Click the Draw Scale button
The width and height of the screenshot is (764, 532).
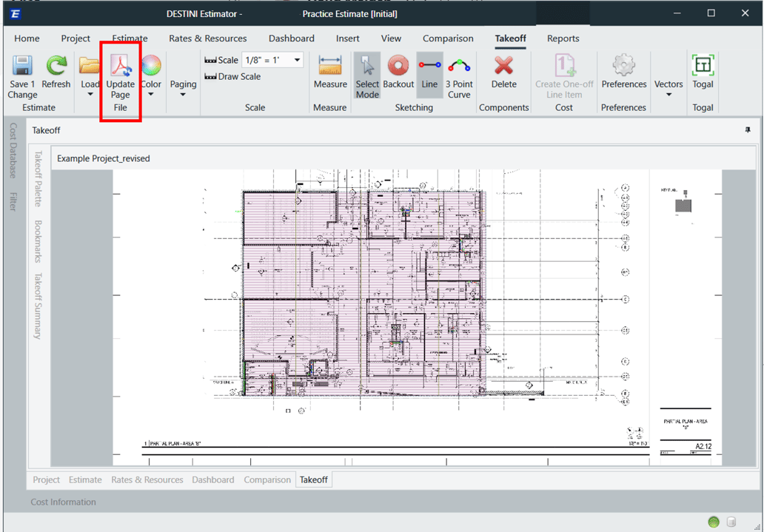click(232, 76)
